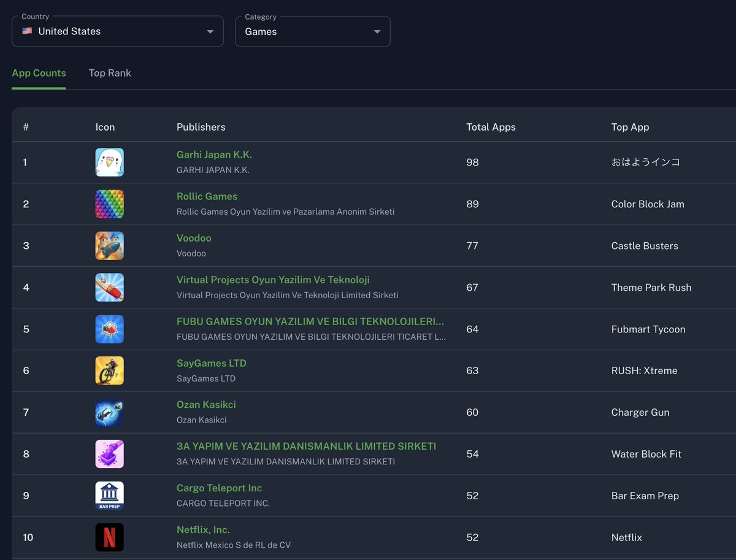Click the United States flag icon
The height and width of the screenshot is (560, 736).
click(27, 31)
